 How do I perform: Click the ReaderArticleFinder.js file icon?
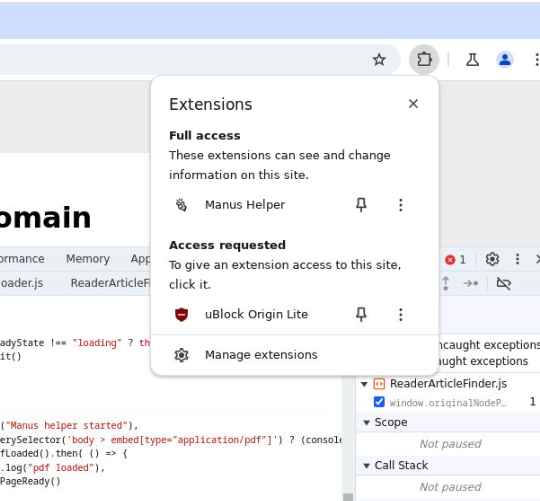click(379, 384)
